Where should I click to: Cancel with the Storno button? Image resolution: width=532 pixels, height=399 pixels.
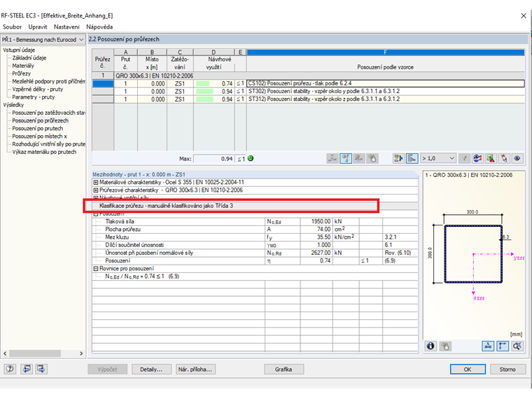coord(507,369)
